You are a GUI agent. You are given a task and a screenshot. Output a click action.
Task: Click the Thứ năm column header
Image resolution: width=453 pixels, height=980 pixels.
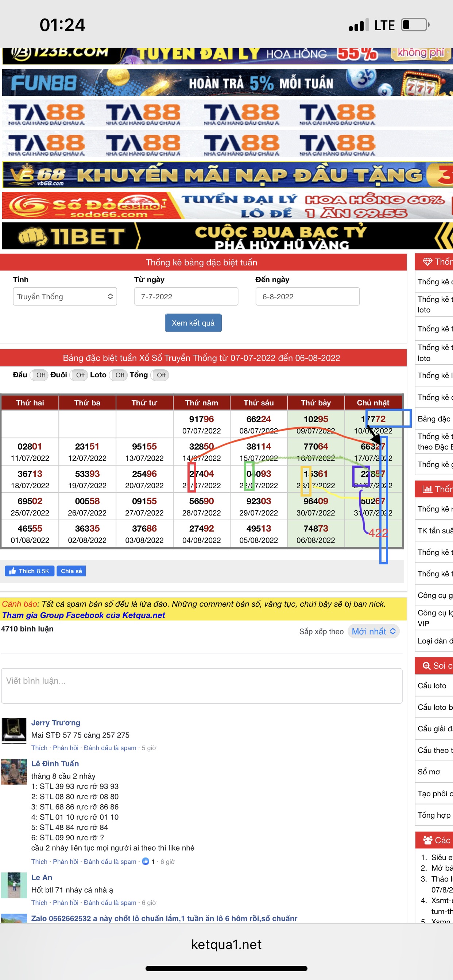[x=201, y=403]
